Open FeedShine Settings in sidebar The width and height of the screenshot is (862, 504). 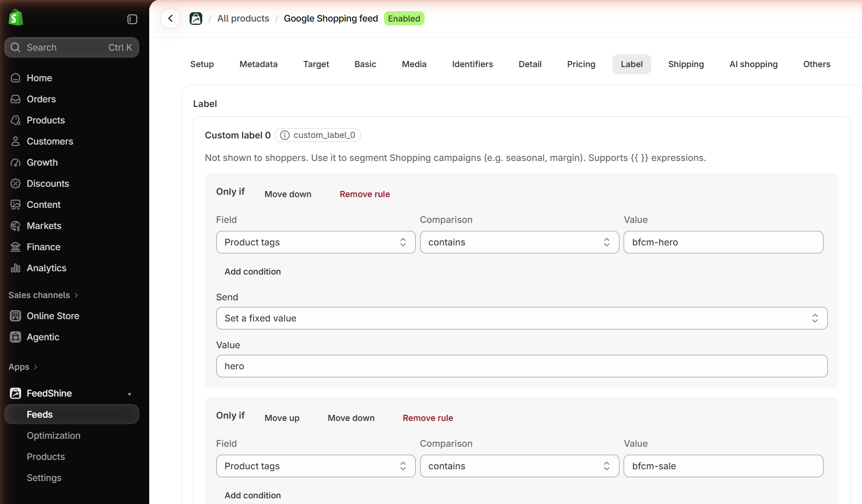(44, 478)
